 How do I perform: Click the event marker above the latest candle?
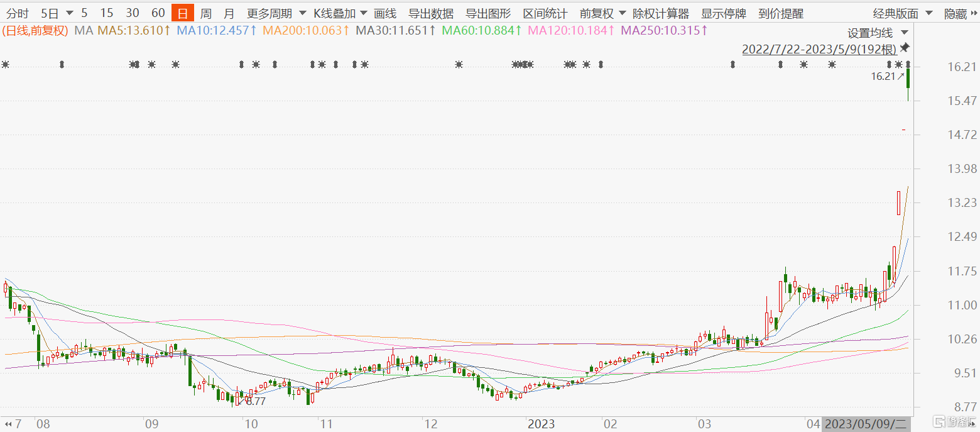908,65
